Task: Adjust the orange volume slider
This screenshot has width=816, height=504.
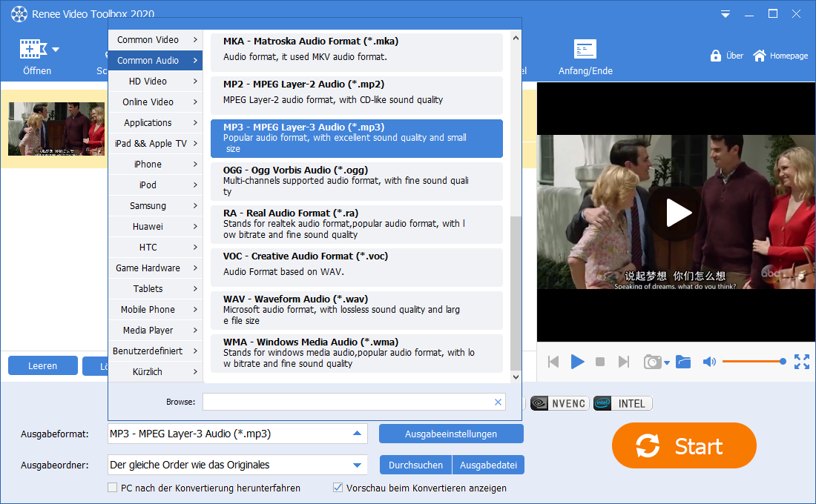Action: point(753,362)
